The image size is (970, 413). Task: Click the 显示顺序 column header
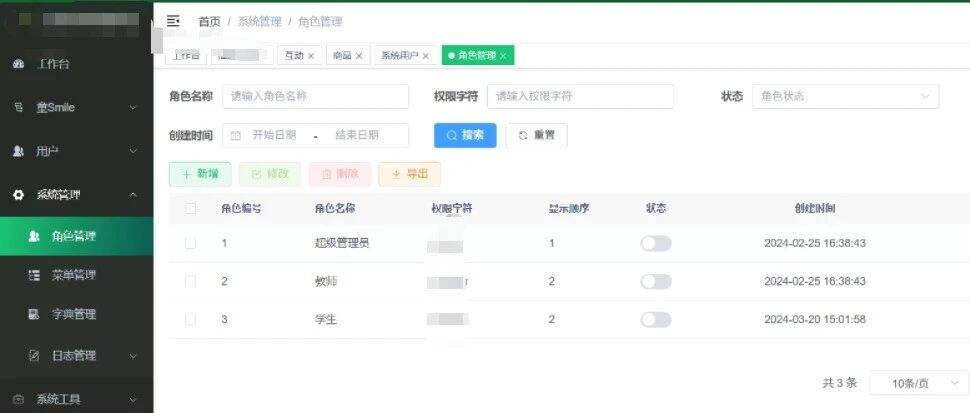coord(569,208)
